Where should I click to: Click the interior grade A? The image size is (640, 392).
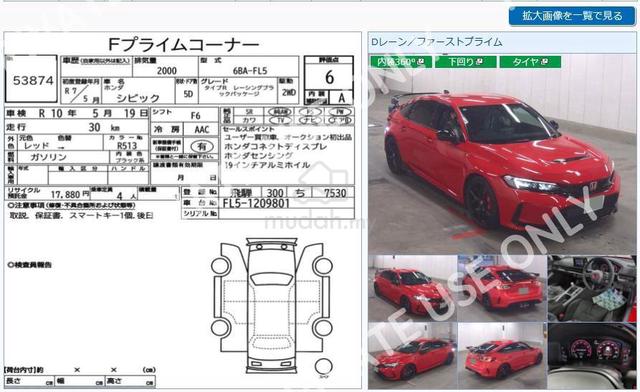point(341,98)
